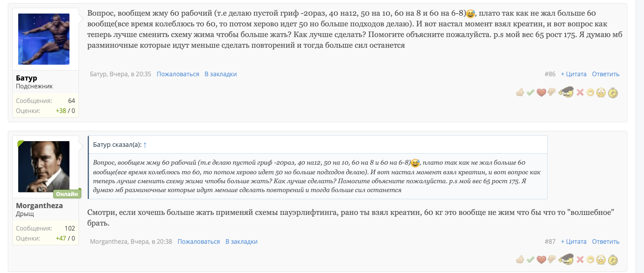Click Ответить on post #87
The image size is (644, 273).
605,242
